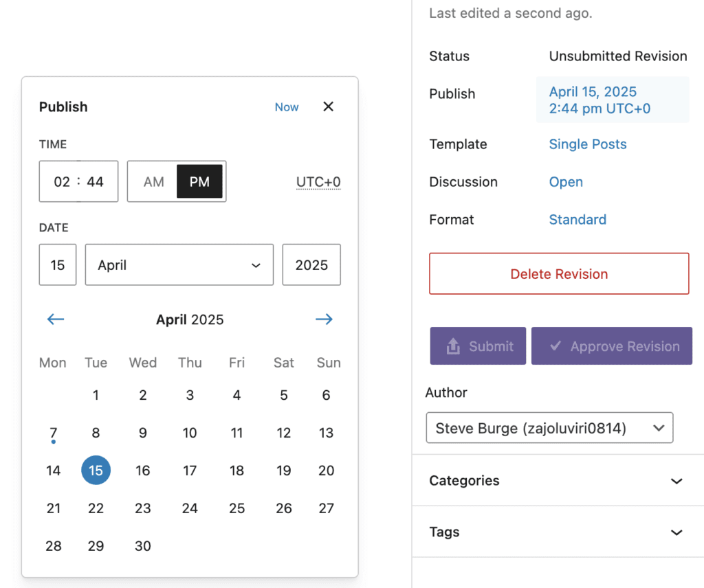Viewport: 704px width, 588px height.
Task: Click the hours input field
Action: 62,182
